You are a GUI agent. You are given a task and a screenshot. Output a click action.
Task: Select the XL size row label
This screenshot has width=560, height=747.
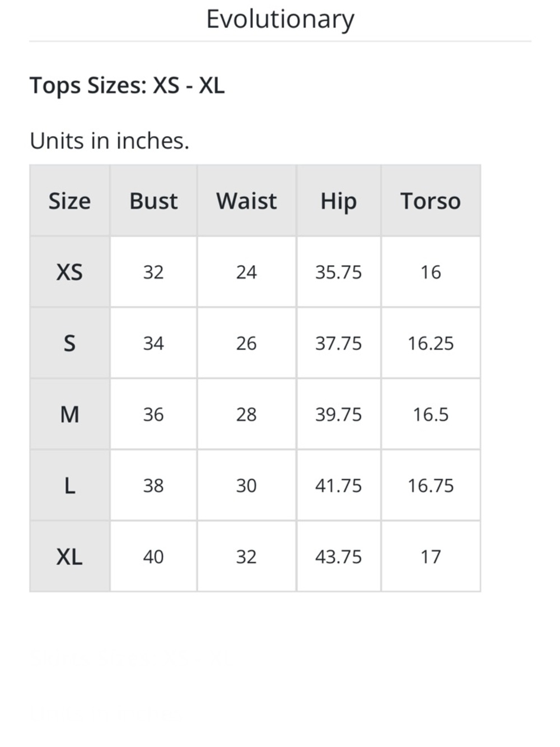click(x=69, y=556)
